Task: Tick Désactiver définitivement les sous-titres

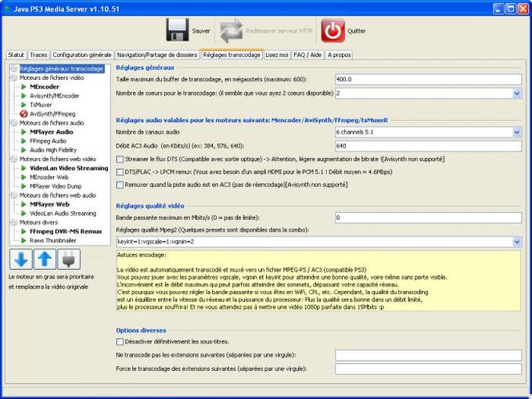Action: [120, 342]
